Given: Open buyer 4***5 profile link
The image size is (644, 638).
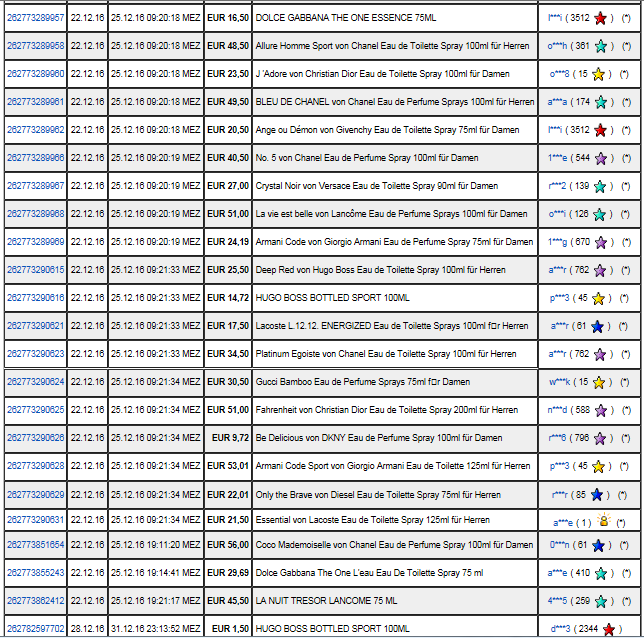Looking at the screenshot, I should click(557, 601).
